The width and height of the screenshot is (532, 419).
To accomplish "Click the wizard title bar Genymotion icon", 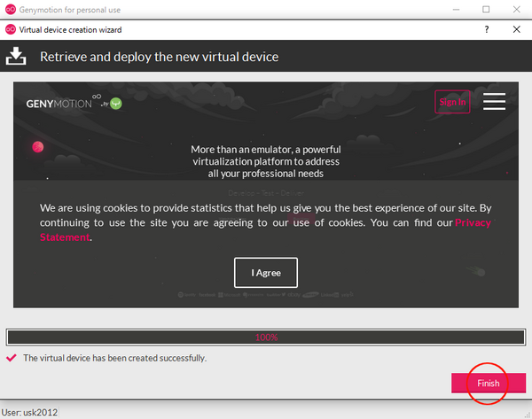I will (10, 28).
